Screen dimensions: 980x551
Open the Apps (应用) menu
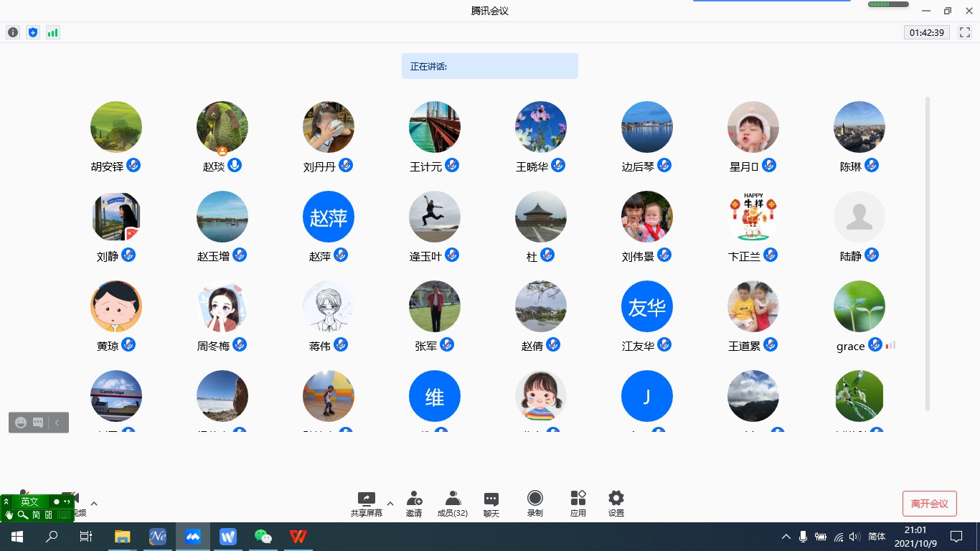(578, 499)
